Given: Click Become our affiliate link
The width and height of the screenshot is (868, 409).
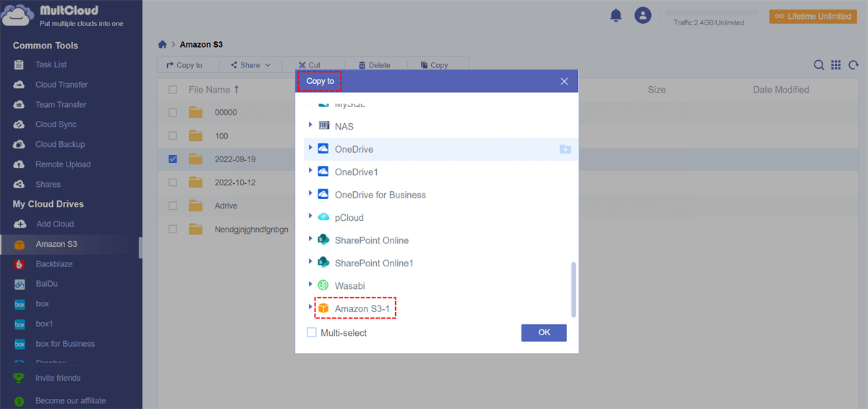Looking at the screenshot, I should point(70,400).
